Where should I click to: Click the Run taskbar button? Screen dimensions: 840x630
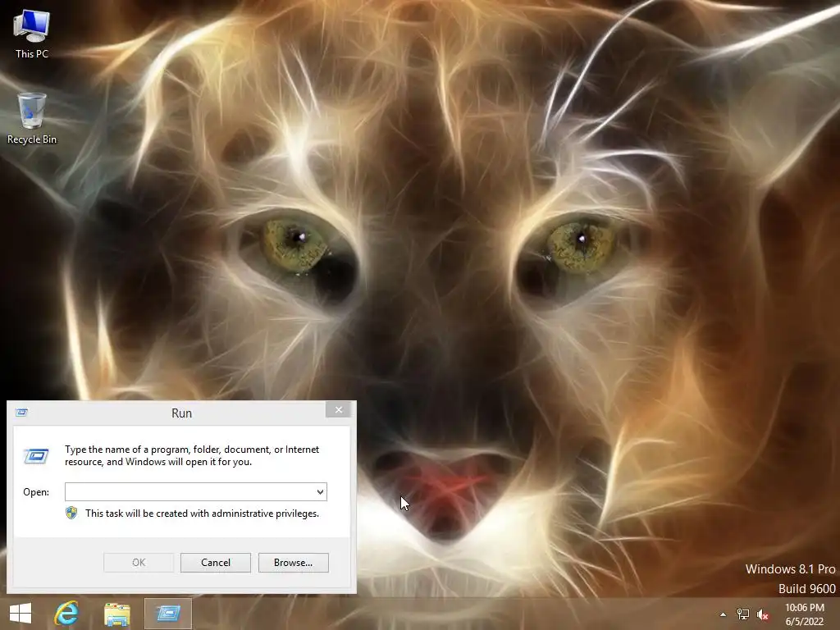168,614
